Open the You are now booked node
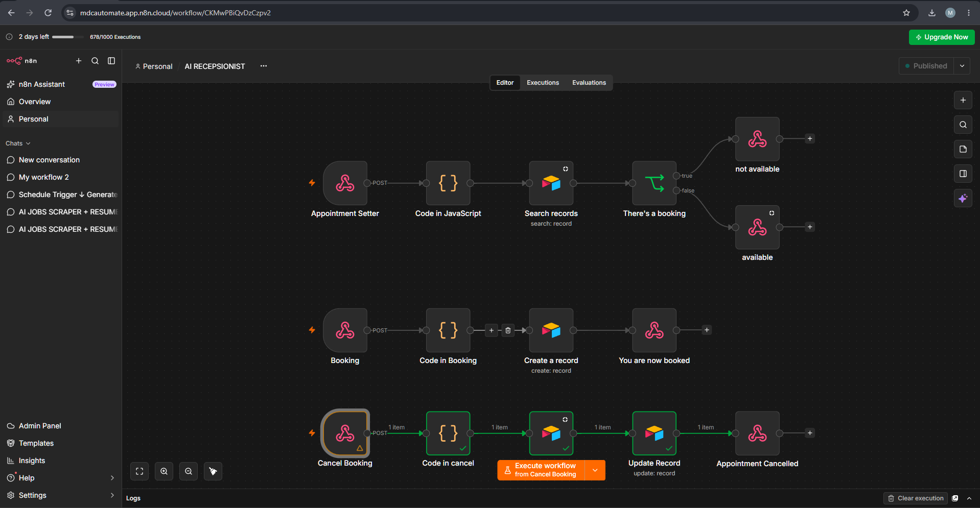The width and height of the screenshot is (980, 508). coord(655,330)
